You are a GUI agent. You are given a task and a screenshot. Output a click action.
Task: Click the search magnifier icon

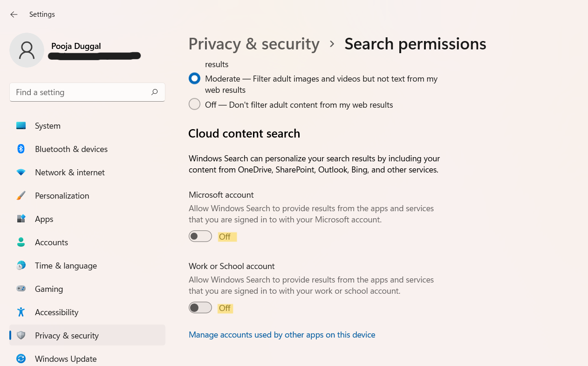pyautogui.click(x=155, y=92)
